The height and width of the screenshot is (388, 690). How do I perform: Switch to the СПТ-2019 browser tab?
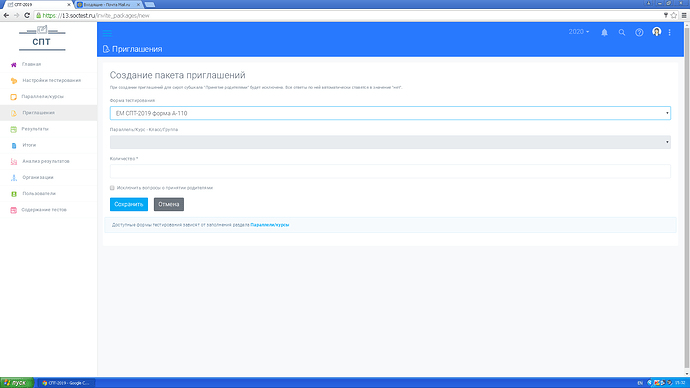point(37,4)
